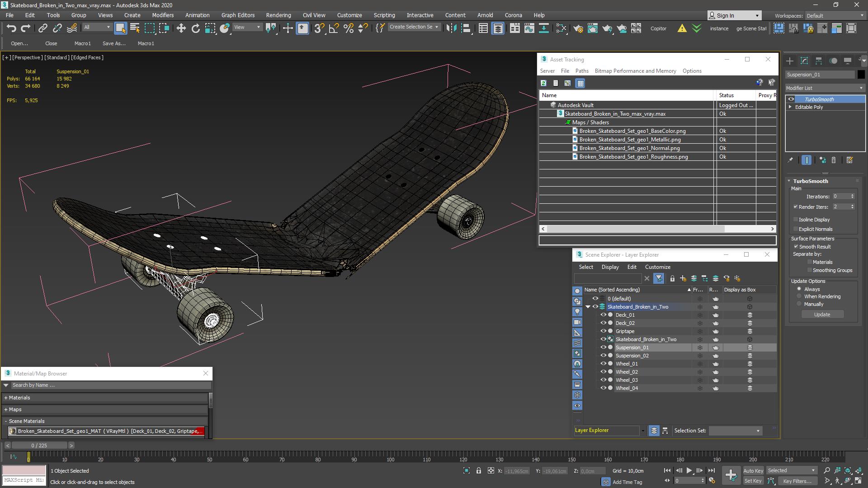Click the Auto Key button
This screenshot has width=868, height=488.
(753, 470)
